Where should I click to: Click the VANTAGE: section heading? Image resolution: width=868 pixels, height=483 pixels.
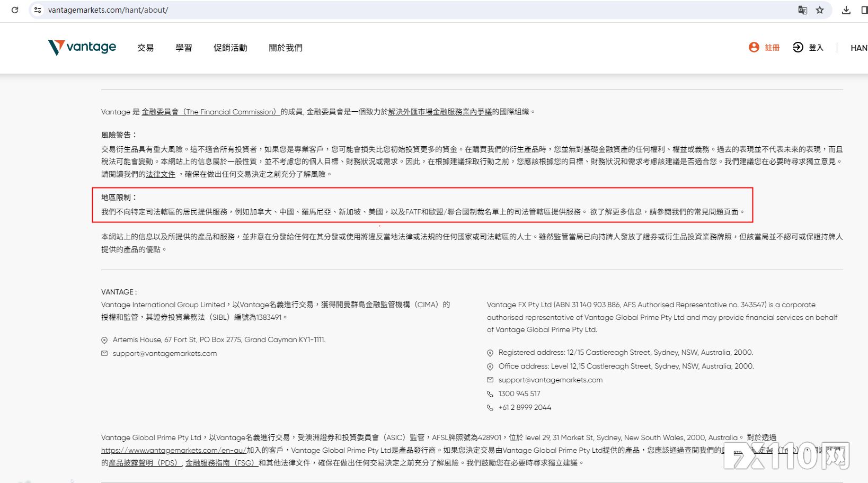pos(119,292)
